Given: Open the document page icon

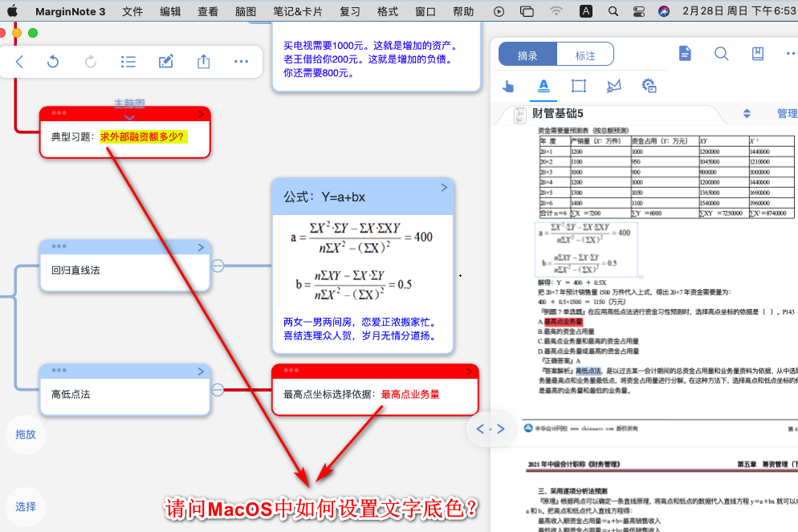Looking at the screenshot, I should (685, 54).
